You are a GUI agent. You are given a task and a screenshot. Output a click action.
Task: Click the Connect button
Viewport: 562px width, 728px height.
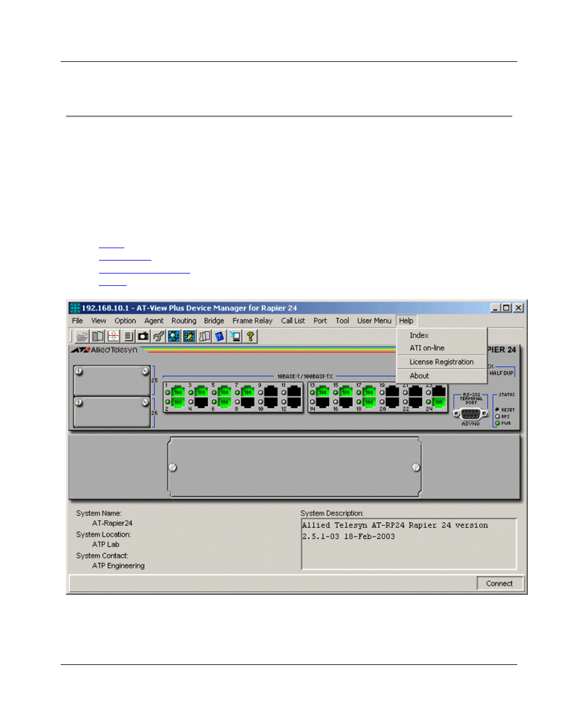click(500, 584)
